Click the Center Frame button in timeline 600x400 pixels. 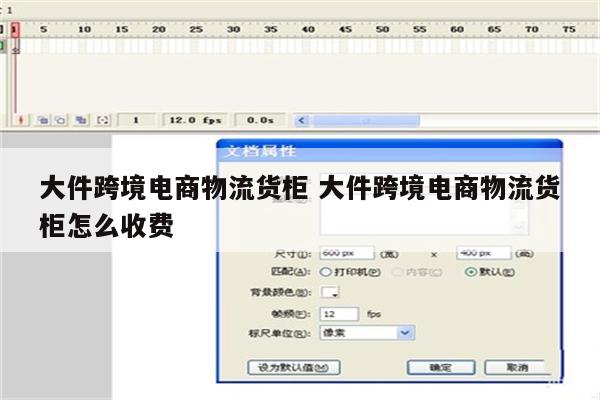point(21,120)
